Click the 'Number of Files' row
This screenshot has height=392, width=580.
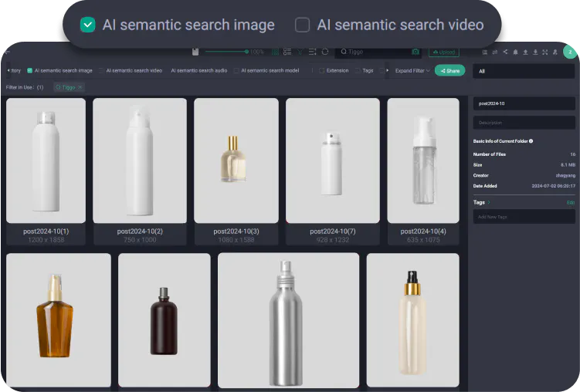(x=524, y=154)
